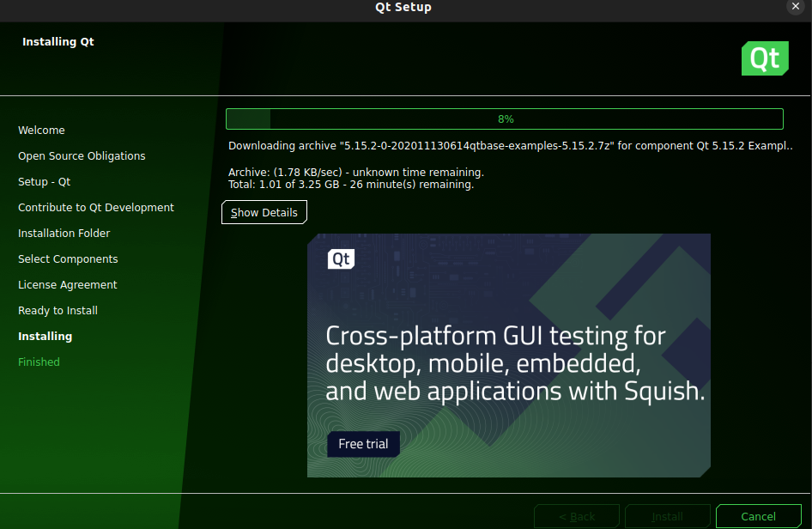Image resolution: width=812 pixels, height=529 pixels.
Task: Click the disabled Back button
Action: point(577,516)
